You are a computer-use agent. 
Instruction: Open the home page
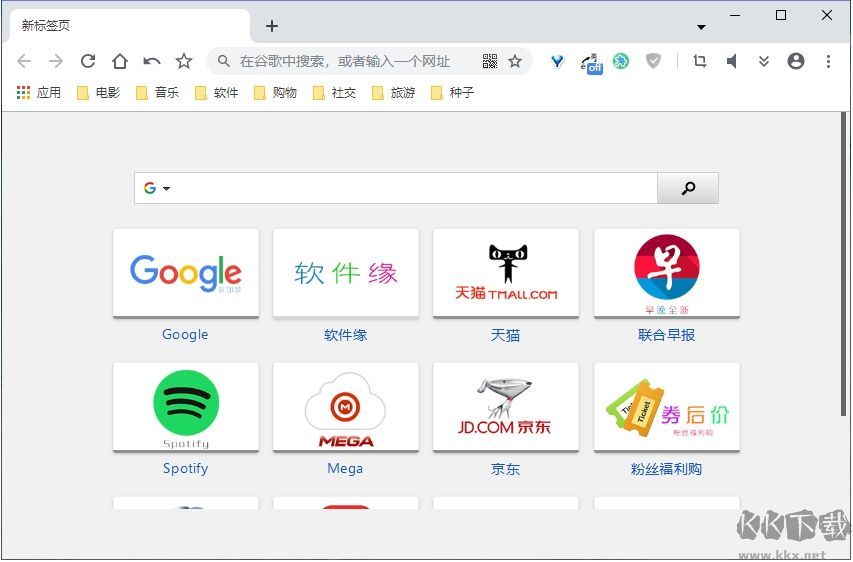[120, 61]
